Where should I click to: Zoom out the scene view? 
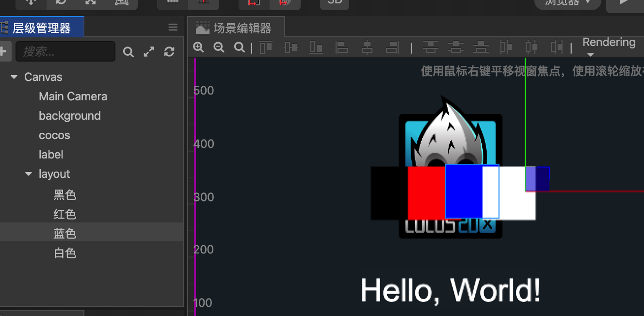219,47
